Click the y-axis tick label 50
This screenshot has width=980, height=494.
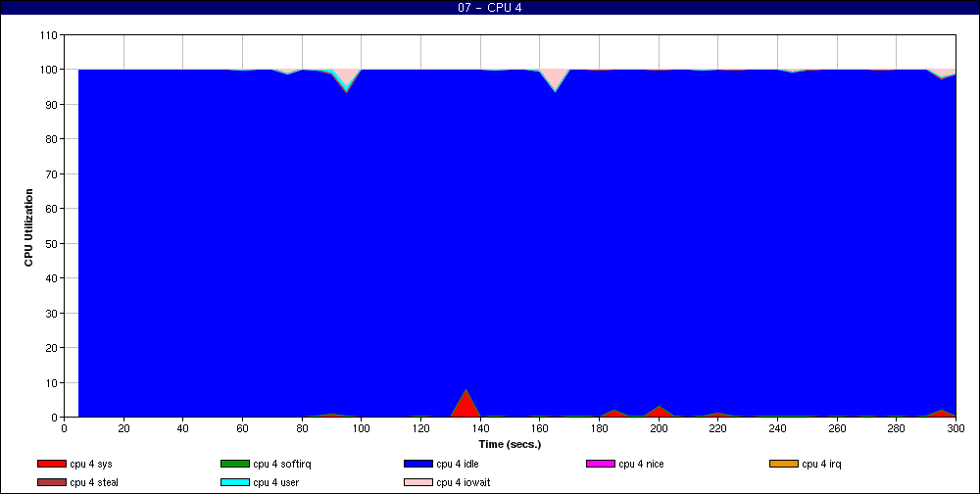(52, 243)
